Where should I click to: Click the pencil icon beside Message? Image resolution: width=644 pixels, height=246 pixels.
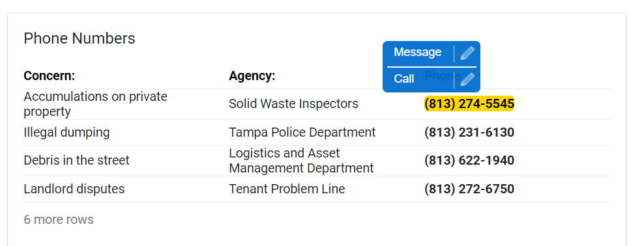pyautogui.click(x=467, y=53)
